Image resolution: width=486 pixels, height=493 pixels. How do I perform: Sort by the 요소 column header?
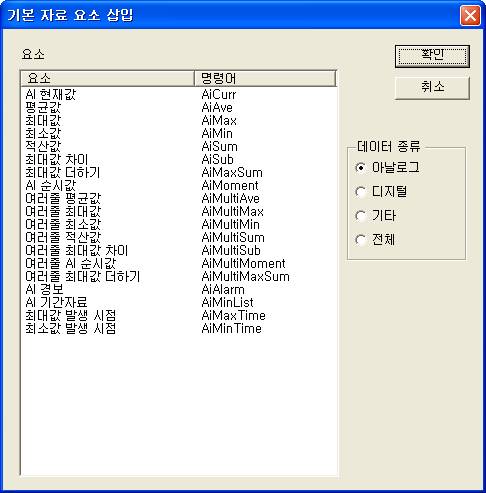coord(107,79)
